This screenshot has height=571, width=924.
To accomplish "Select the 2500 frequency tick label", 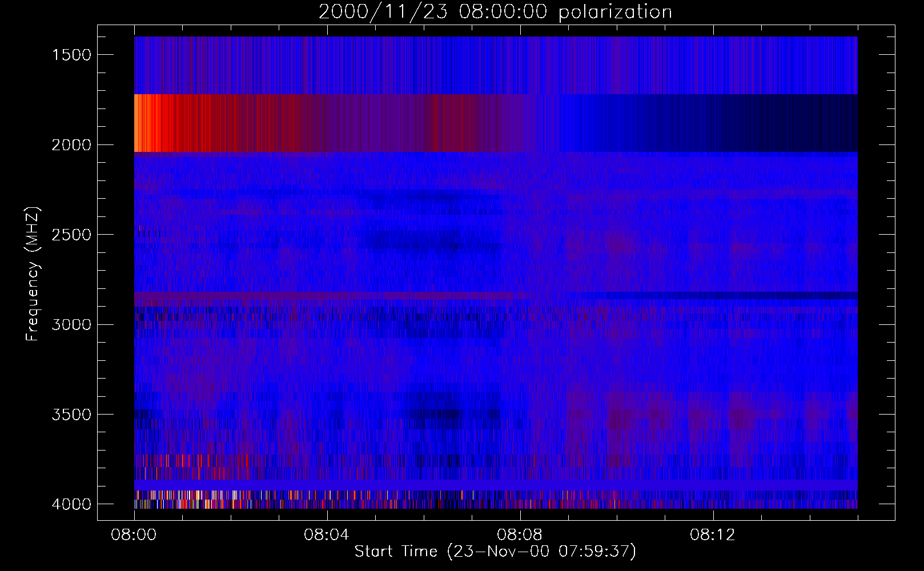I will click(x=71, y=235).
